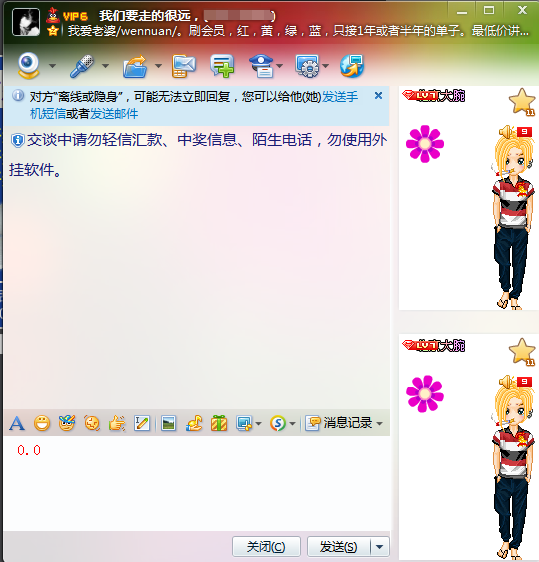
Task: Click the 发送(S) send button
Action: pyautogui.click(x=338, y=547)
